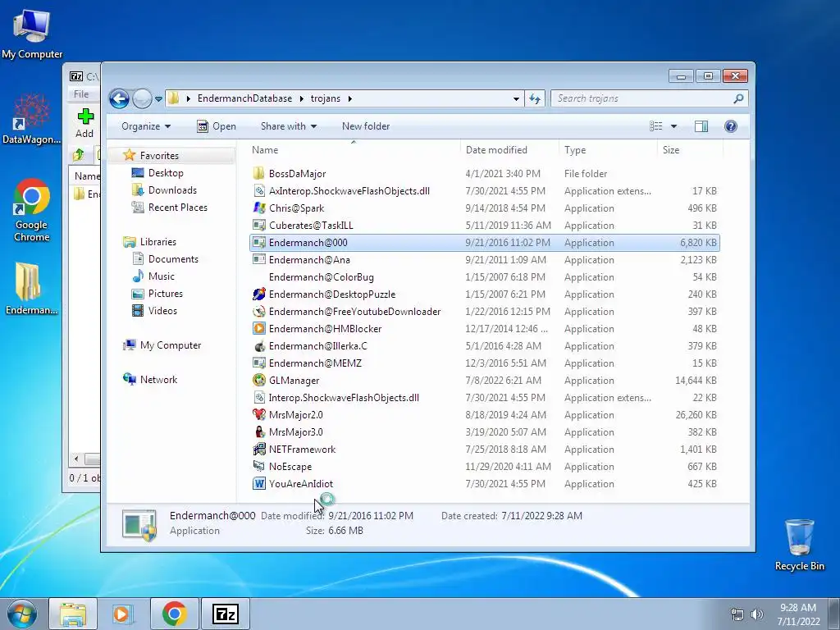Select the Cuberates@TaskILL file icon

tap(258, 225)
